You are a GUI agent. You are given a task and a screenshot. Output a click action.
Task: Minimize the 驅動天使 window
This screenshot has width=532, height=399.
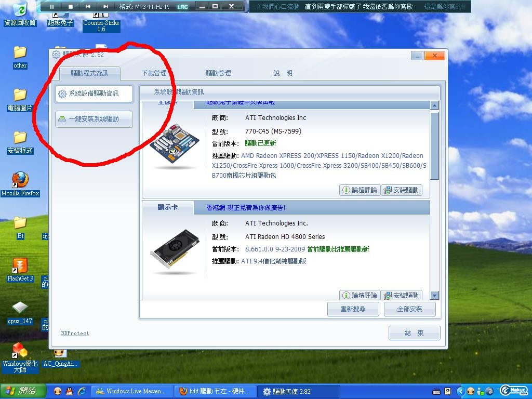[x=417, y=56]
